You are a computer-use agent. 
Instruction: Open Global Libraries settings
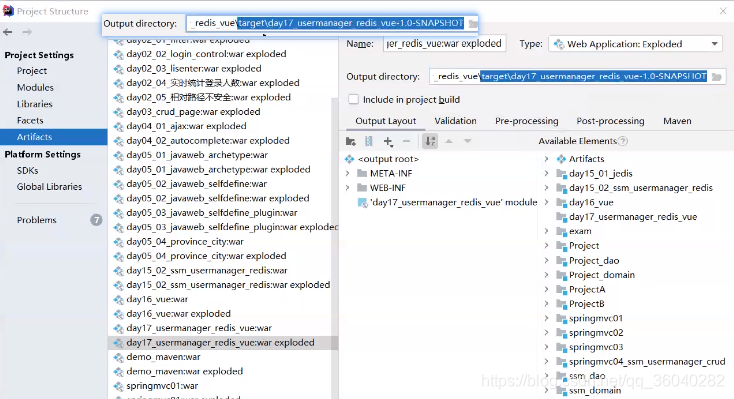[x=49, y=186]
